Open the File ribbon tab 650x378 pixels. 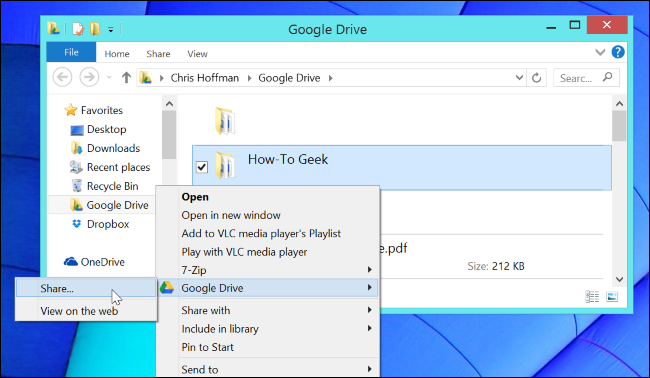pos(71,52)
